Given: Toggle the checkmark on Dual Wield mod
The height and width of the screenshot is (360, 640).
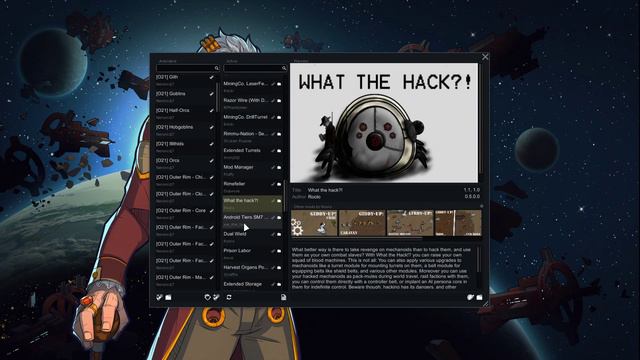Looking at the screenshot, I should [273, 235].
